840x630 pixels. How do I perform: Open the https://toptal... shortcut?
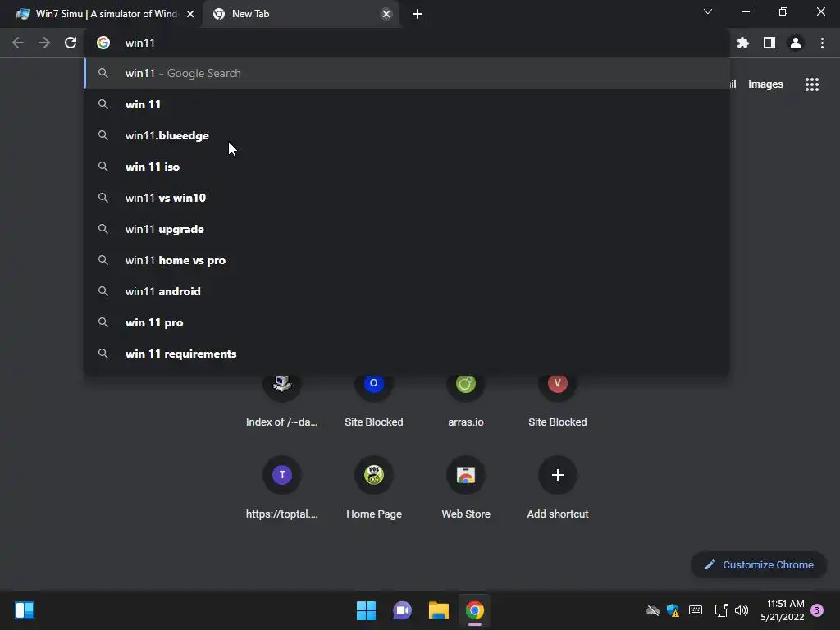coord(282,487)
